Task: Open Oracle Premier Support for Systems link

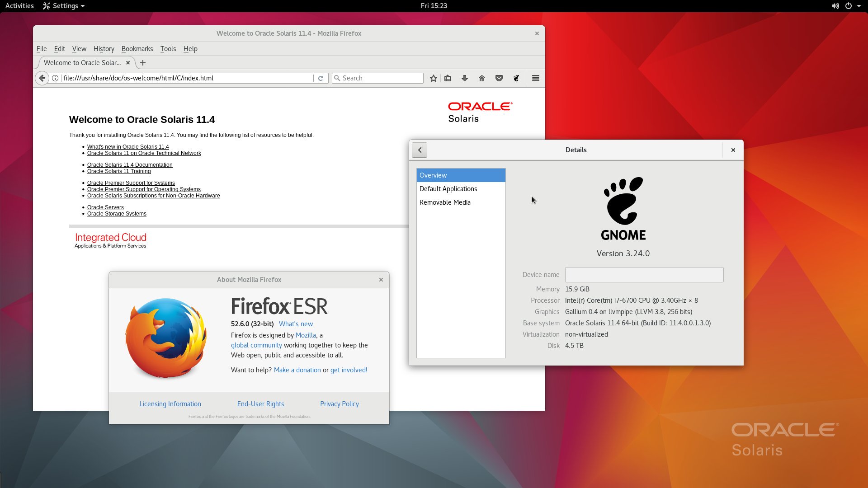Action: tap(131, 183)
